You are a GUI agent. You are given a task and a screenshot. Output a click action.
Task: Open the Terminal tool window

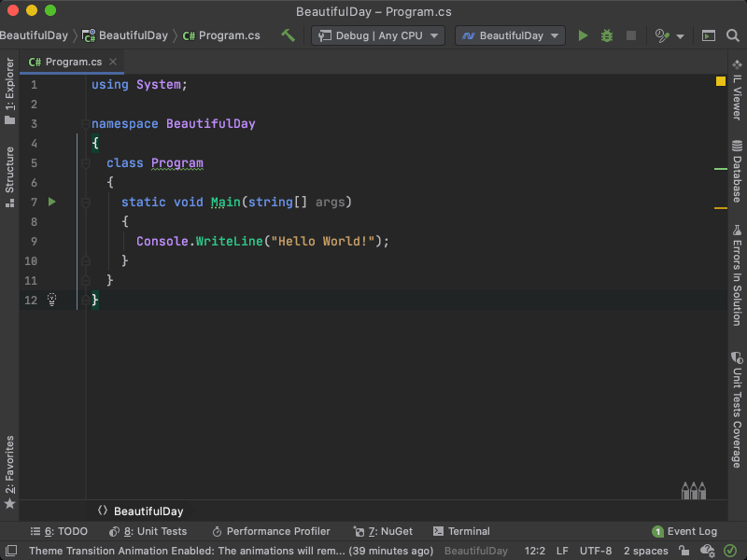(461, 531)
